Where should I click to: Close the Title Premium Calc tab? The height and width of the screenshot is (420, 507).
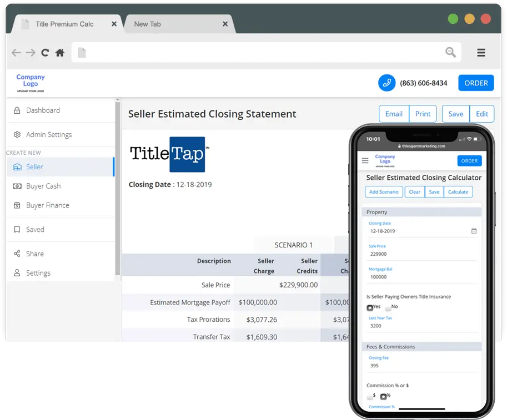coord(114,24)
